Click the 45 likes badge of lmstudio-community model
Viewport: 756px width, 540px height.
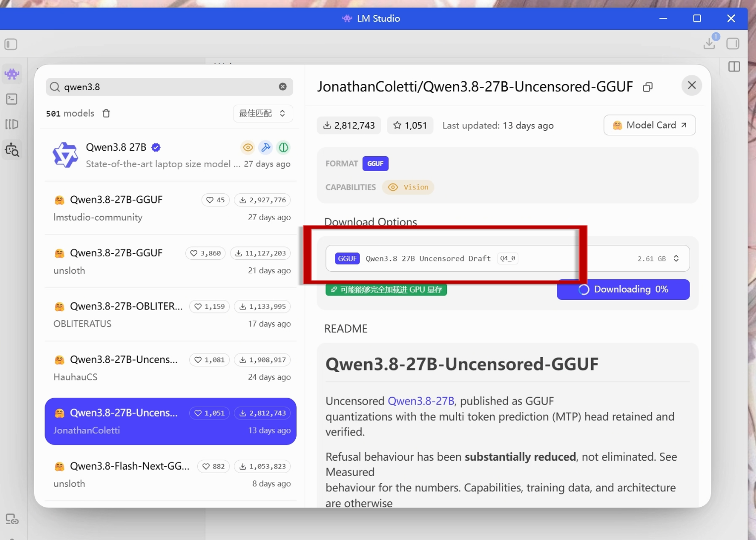point(216,200)
